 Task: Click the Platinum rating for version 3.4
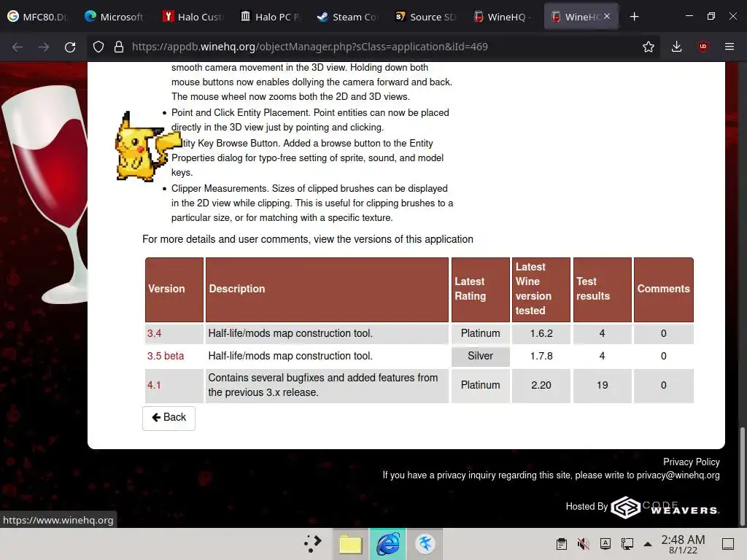click(x=480, y=333)
